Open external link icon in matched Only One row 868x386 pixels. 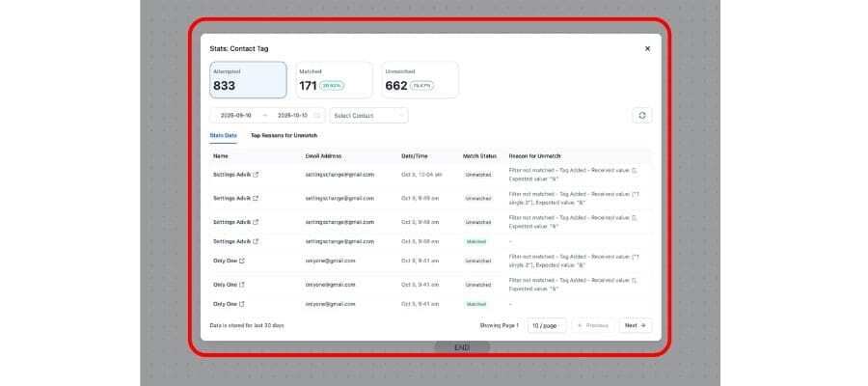242,303
